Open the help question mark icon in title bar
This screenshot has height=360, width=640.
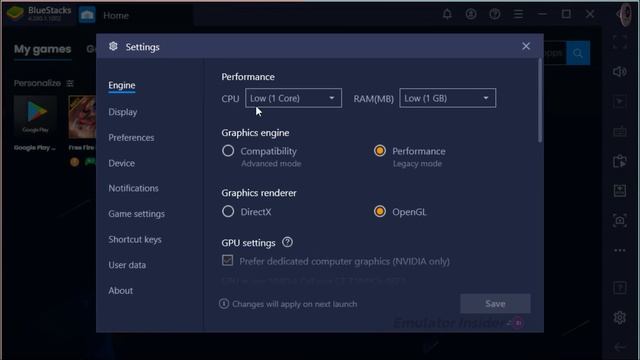coord(495,14)
